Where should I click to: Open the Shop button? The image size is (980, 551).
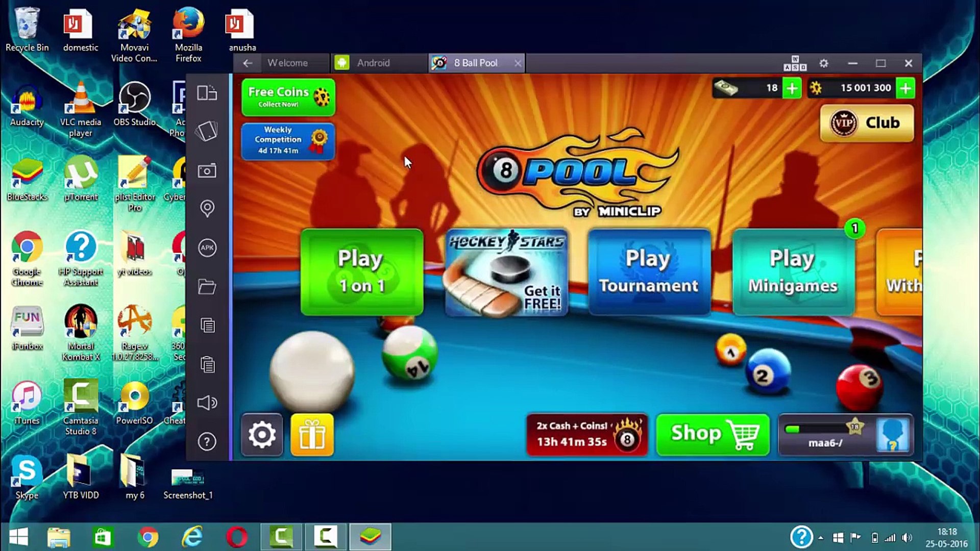point(713,435)
